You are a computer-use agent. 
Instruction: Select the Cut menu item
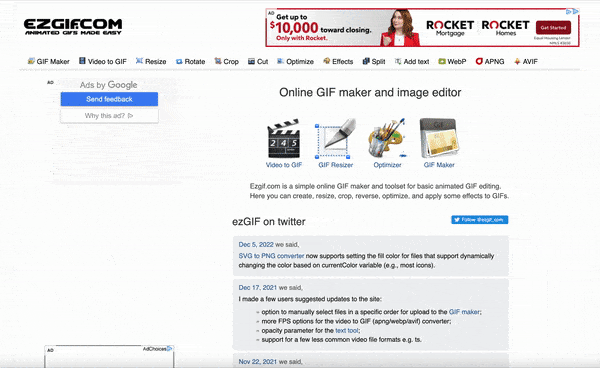(x=258, y=61)
